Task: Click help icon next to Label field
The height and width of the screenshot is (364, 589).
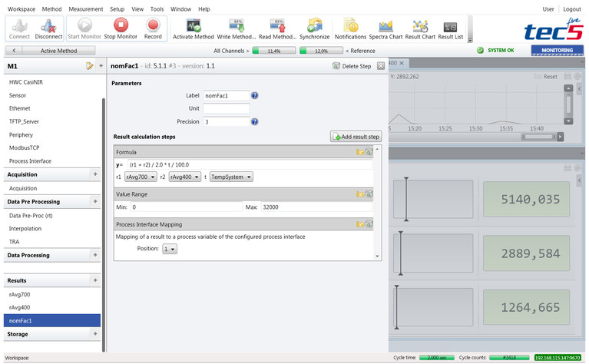Action: [x=254, y=95]
